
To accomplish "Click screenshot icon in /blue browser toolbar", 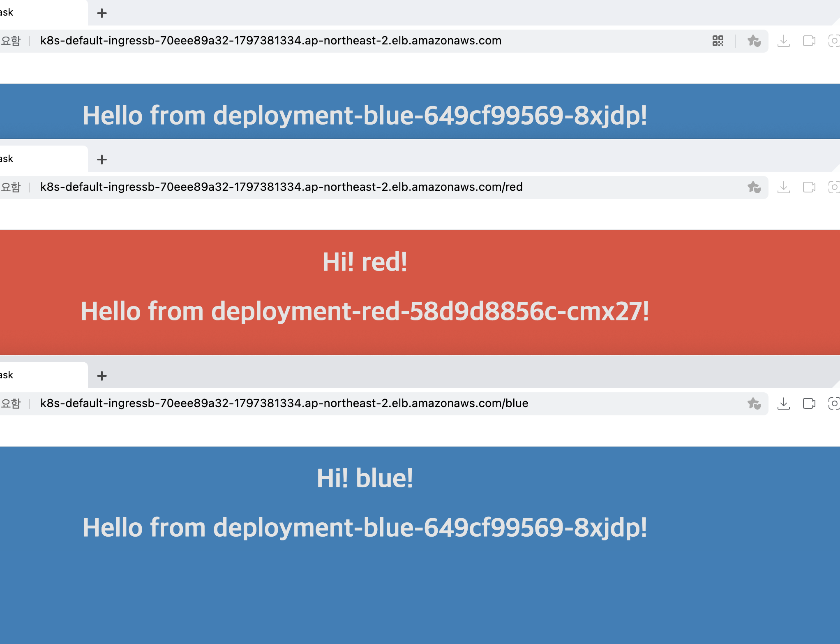I will click(x=834, y=403).
